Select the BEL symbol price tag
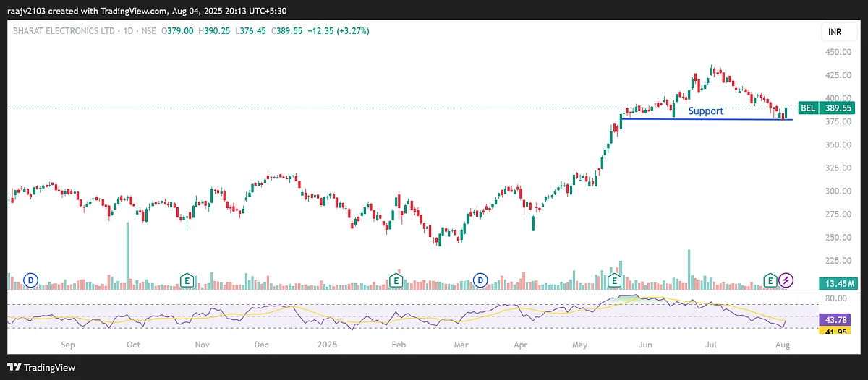The image size is (868, 380). pos(808,108)
